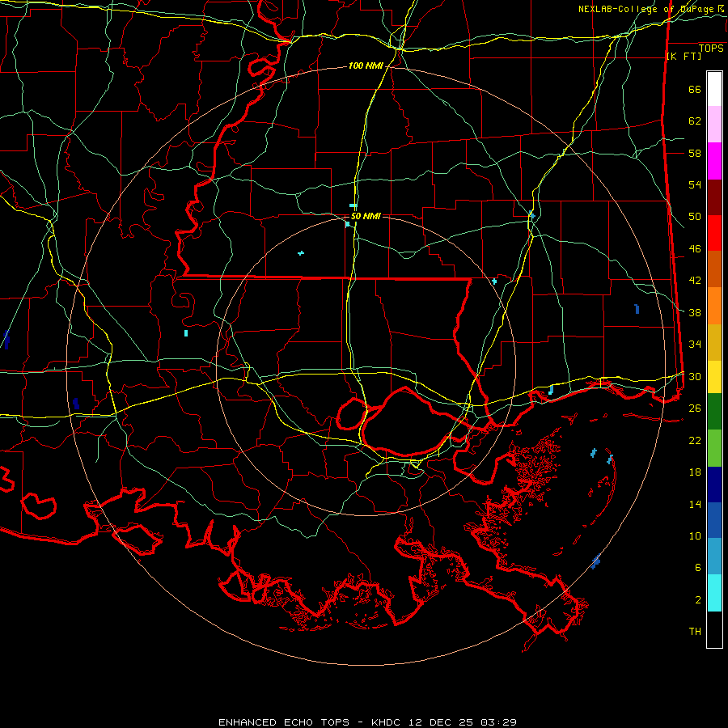Pick the dark red (maroon) legend band
The width and height of the screenshot is (728, 728).
pyautogui.click(x=714, y=197)
